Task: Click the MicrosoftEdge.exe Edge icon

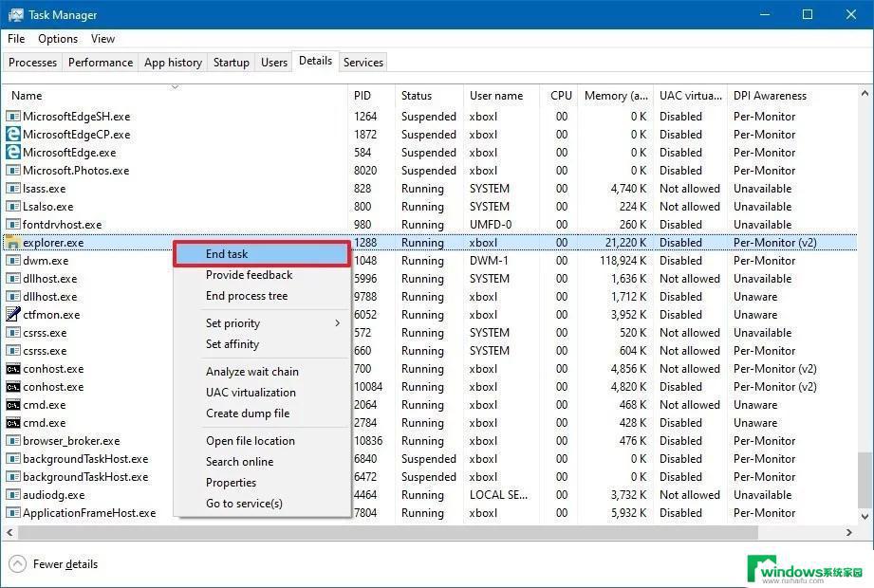Action: pos(13,152)
